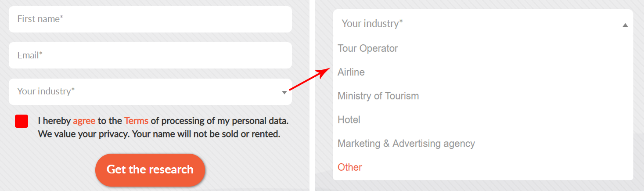This screenshot has height=191, width=644.
Task: Select Tour Operator from industry list
Action: [x=368, y=48]
